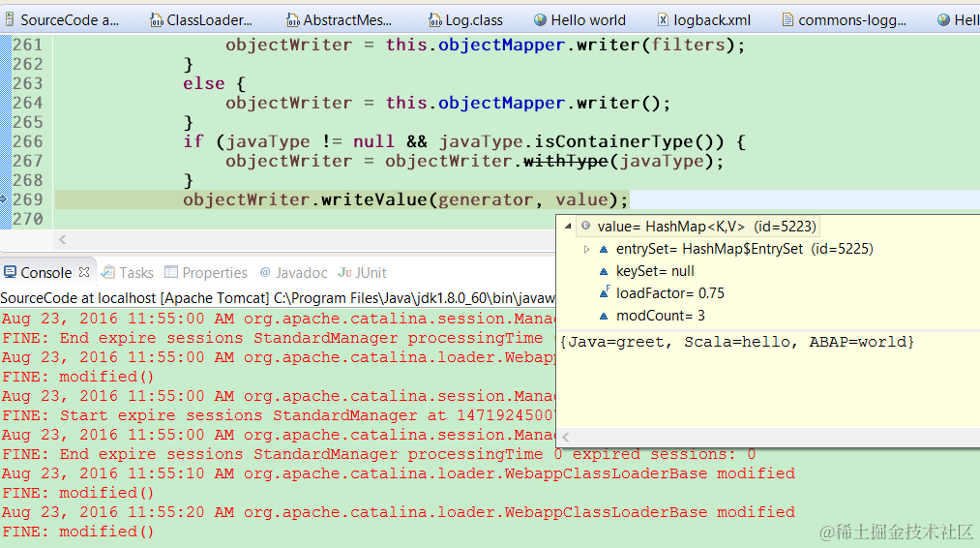This screenshot has width=980, height=548.
Task: Click line number 266 in the gutter
Action: tap(27, 141)
